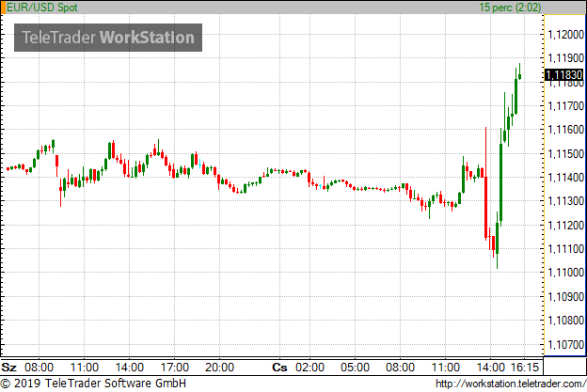
Task: Click the current price marker 1,11830
Action: 563,75
